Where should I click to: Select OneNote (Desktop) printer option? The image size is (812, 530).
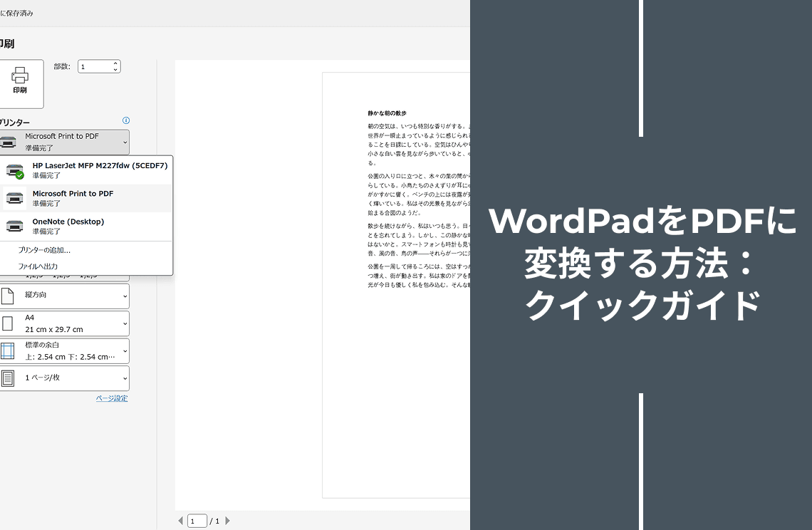point(68,227)
